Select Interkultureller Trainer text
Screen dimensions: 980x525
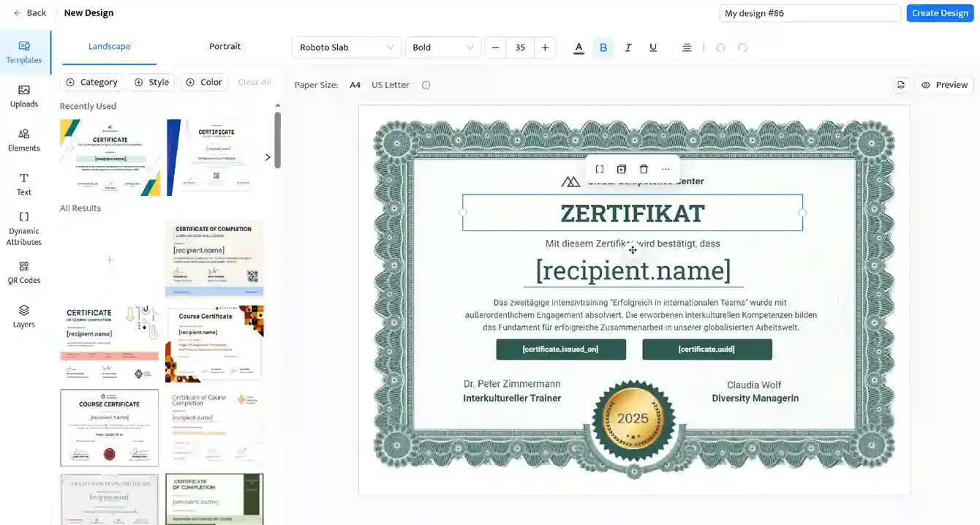point(512,399)
